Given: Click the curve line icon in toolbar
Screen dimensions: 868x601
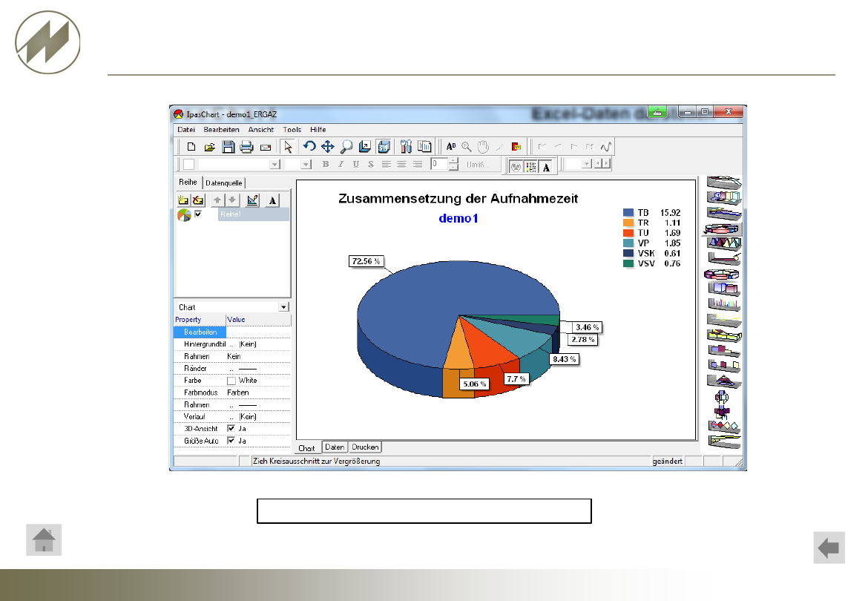Looking at the screenshot, I should tap(606, 147).
